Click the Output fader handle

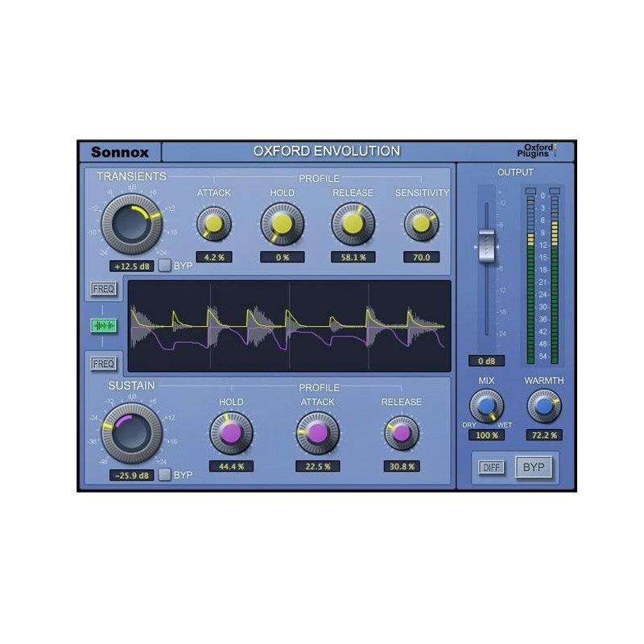pyautogui.click(x=487, y=246)
